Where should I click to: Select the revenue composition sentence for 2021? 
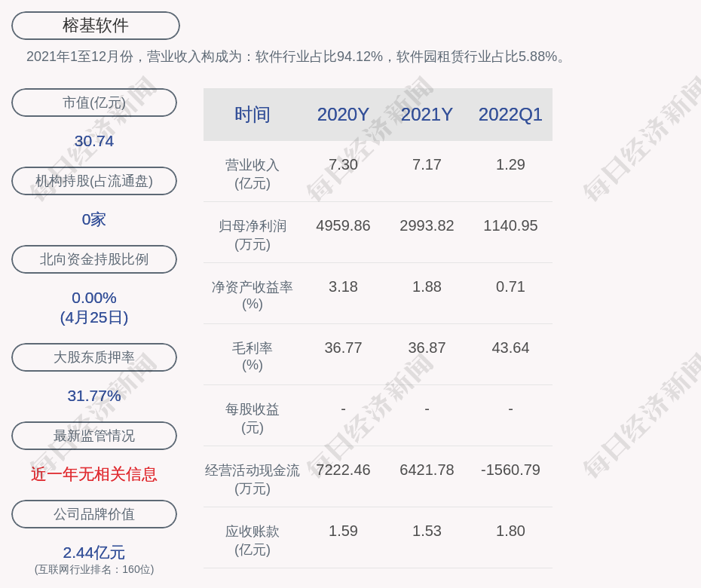[x=296, y=57]
